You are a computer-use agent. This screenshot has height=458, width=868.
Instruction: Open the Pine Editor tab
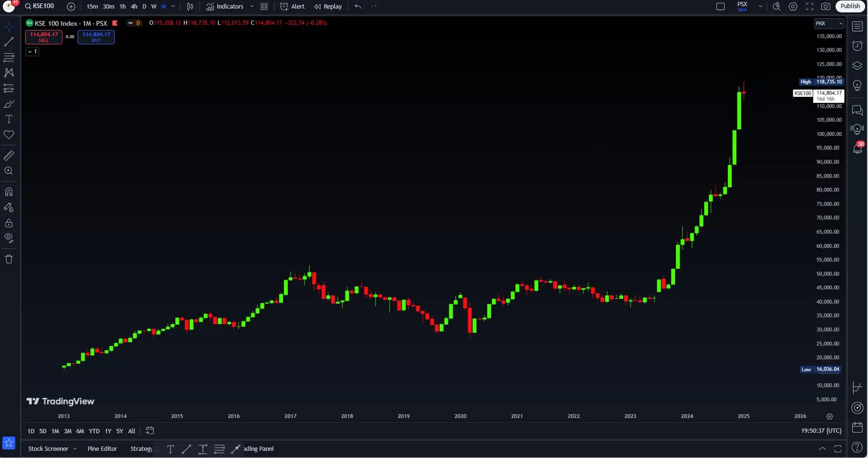102,449
